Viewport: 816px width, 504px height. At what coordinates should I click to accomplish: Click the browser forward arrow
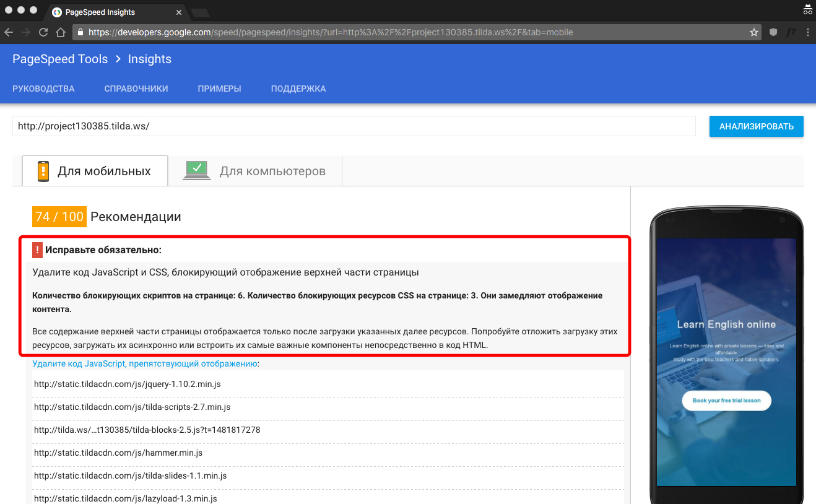tap(26, 32)
